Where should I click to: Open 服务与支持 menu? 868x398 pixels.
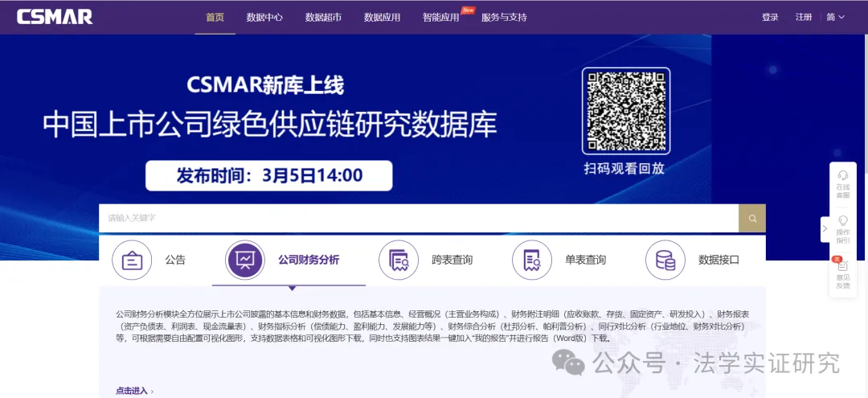coord(504,17)
